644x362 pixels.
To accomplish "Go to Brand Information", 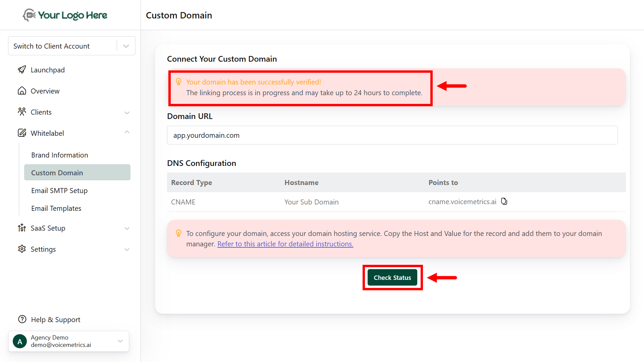I will pos(60,155).
